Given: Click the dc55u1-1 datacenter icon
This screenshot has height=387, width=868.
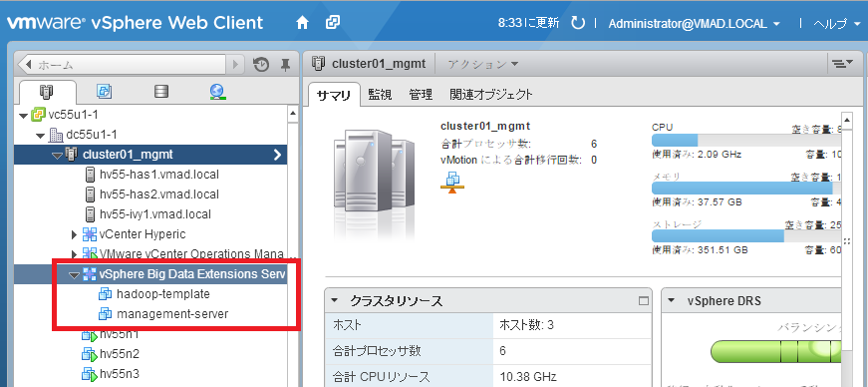Looking at the screenshot, I should [x=56, y=135].
